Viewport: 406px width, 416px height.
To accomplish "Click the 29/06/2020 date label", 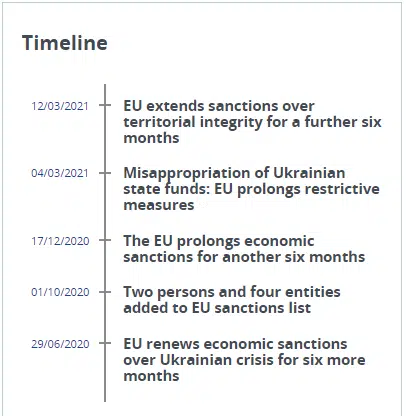I will [x=60, y=344].
